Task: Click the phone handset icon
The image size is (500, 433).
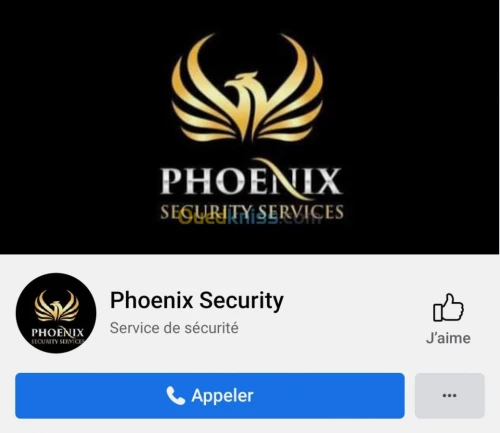Action: click(175, 396)
